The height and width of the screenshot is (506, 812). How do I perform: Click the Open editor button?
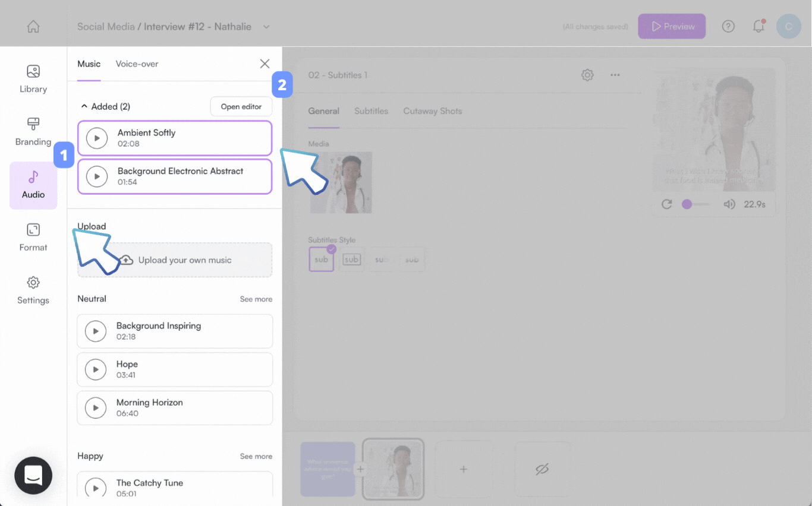coord(241,107)
